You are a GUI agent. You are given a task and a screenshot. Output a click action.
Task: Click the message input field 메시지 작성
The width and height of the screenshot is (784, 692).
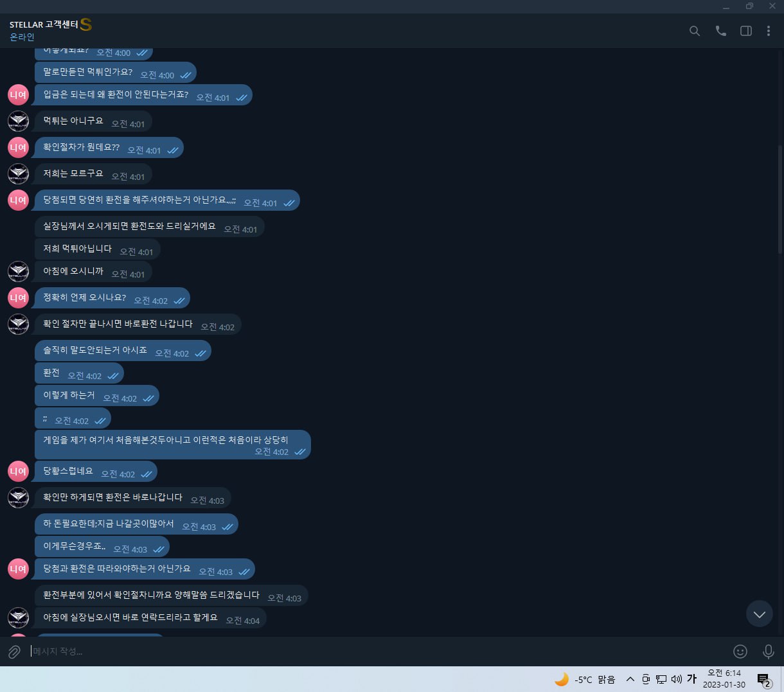tap(379, 652)
